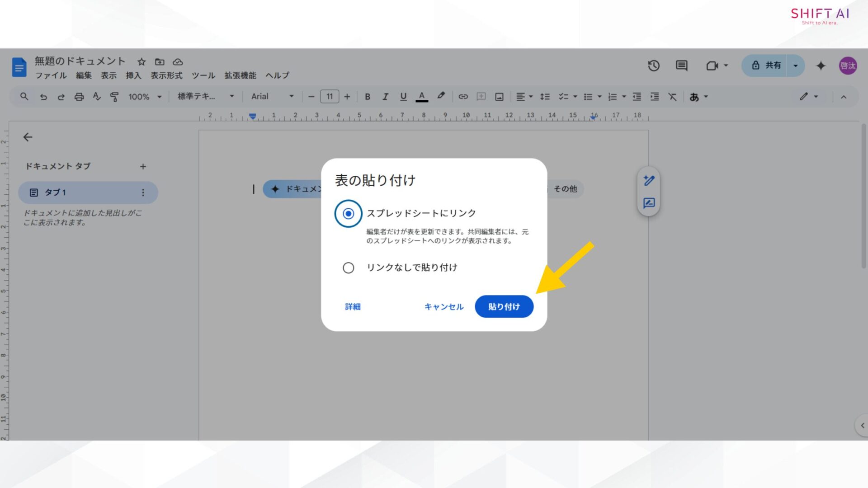Toggle underline formatting
This screenshot has height=488, width=868.
[403, 96]
